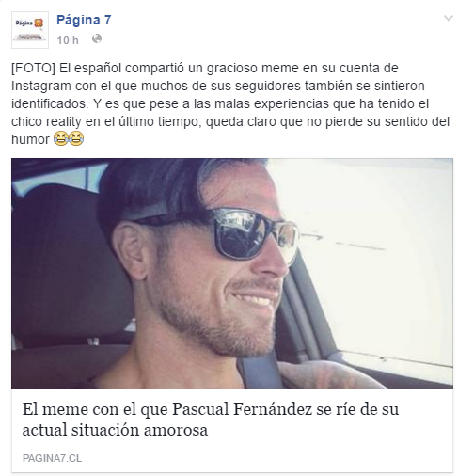Click the word Instagram in the post

click(41, 86)
